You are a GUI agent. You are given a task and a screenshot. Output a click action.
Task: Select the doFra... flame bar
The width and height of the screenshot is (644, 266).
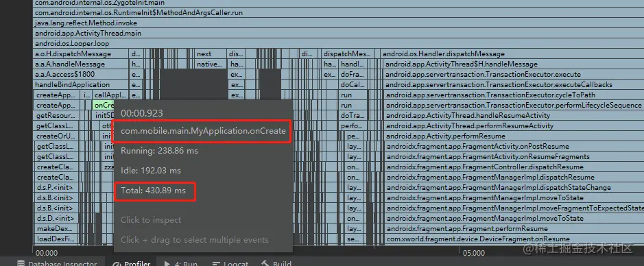coord(353,74)
